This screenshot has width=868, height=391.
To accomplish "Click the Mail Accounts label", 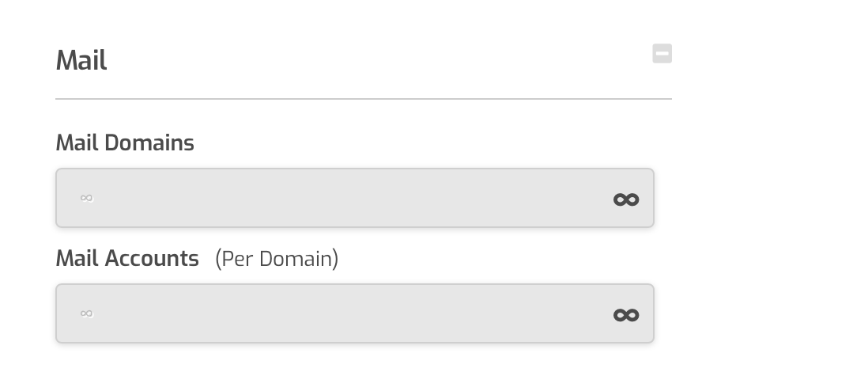I will coord(127,258).
